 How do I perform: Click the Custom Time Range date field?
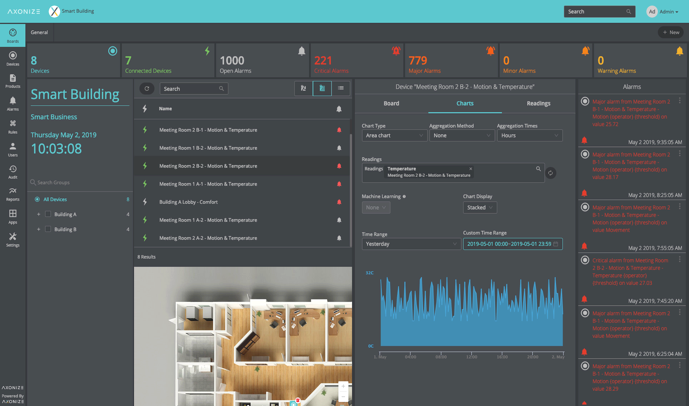512,244
